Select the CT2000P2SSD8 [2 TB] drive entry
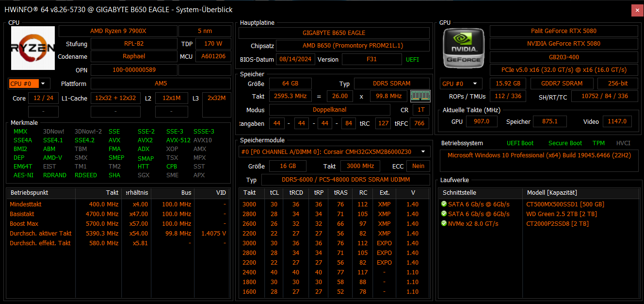Image resolution: width=644 pixels, height=304 pixels. 557,223
